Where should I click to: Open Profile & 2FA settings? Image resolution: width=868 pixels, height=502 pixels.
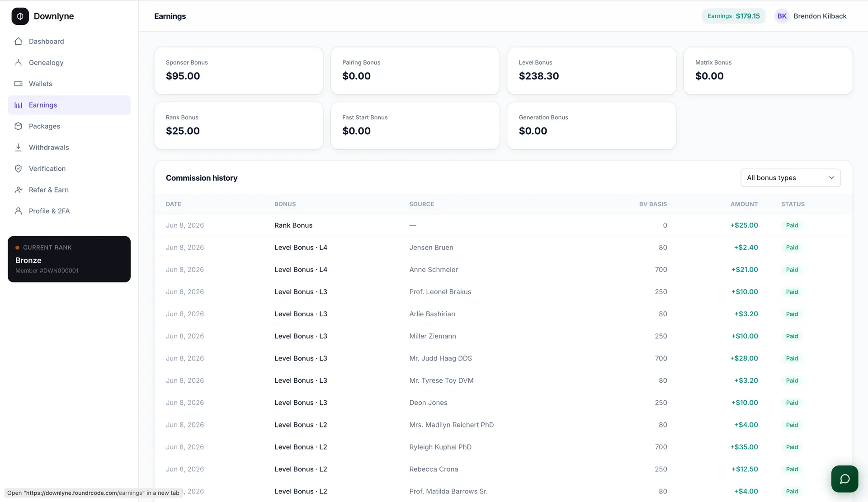click(x=69, y=211)
